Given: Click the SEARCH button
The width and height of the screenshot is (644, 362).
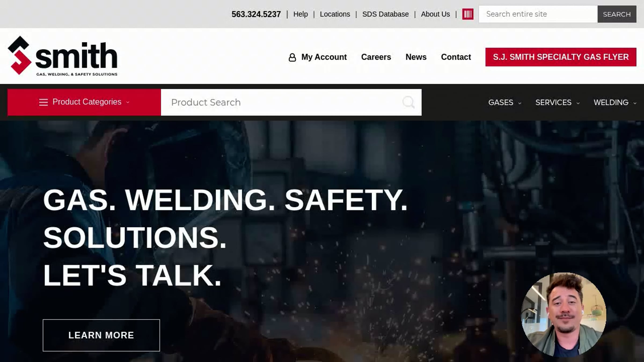Looking at the screenshot, I should coord(617,14).
